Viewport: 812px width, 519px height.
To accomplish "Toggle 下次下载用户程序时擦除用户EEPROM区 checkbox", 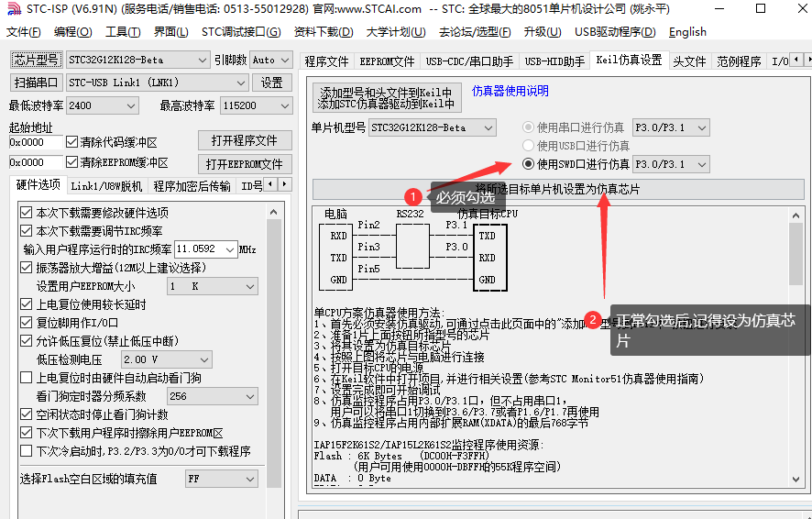I will (26, 433).
